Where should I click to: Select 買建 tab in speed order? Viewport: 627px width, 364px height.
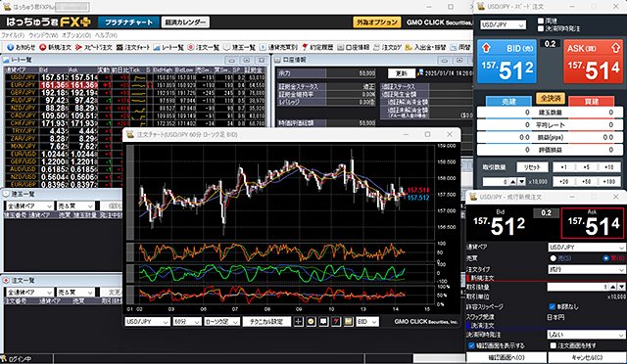(592, 102)
